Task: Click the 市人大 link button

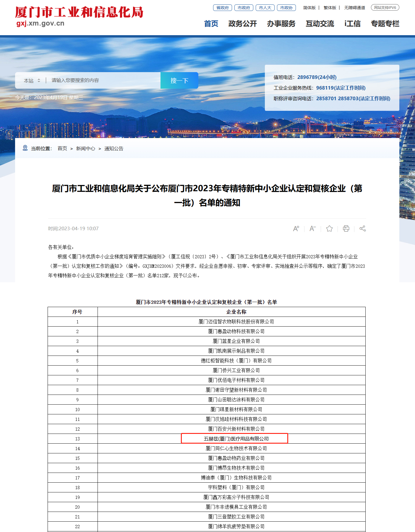Action: pos(265,8)
